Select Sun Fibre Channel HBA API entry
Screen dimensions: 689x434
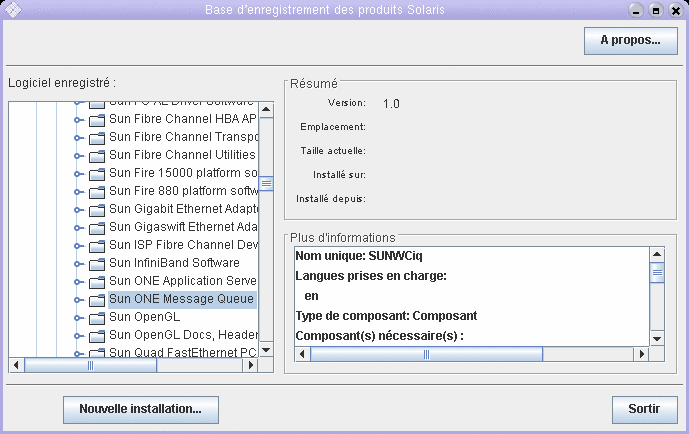coord(183,119)
